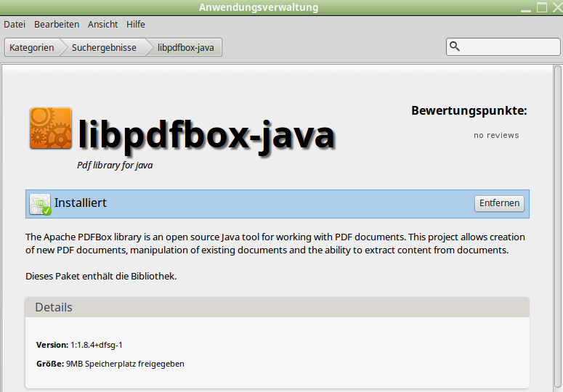Click the 'no reviews' text

(496, 135)
